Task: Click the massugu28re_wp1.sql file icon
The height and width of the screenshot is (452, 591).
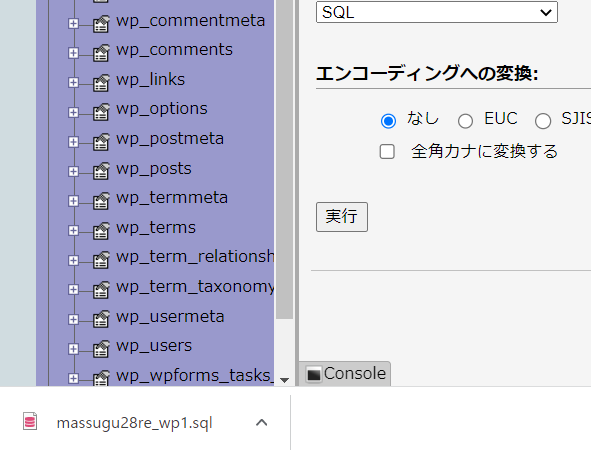Action: (30, 421)
